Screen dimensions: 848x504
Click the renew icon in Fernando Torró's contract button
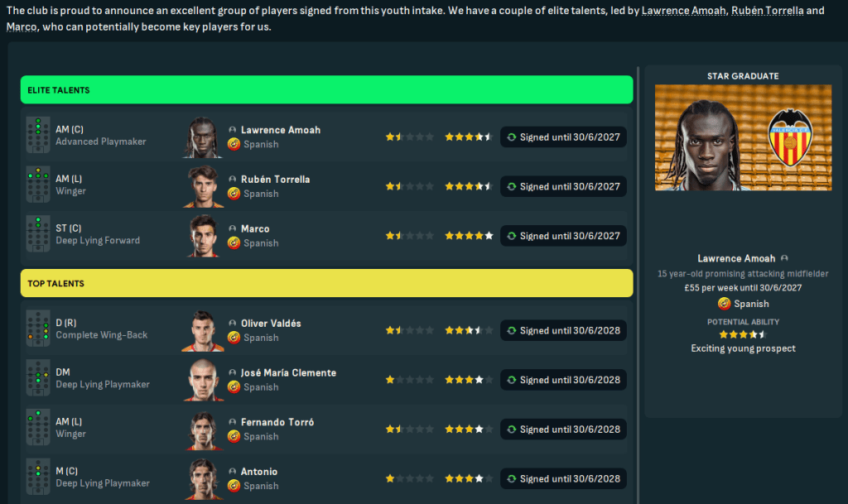point(511,430)
